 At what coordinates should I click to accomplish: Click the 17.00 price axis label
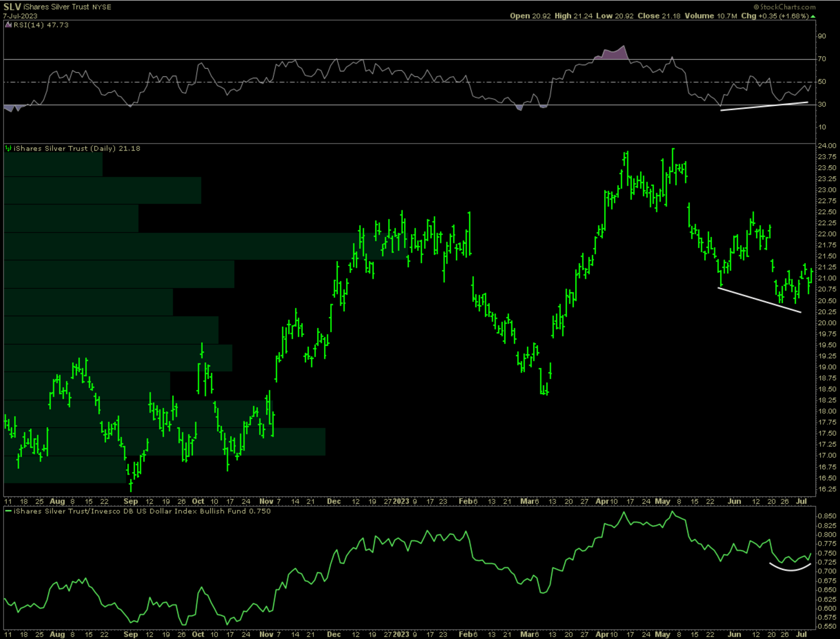pyautogui.click(x=827, y=456)
